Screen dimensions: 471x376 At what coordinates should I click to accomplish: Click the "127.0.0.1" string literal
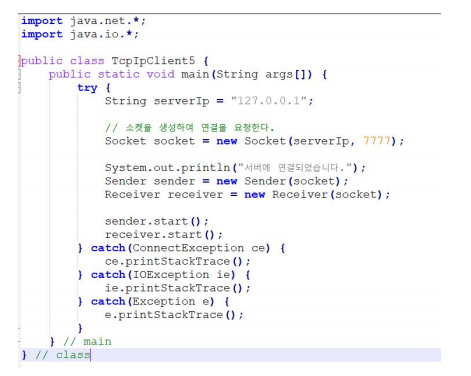coord(269,101)
